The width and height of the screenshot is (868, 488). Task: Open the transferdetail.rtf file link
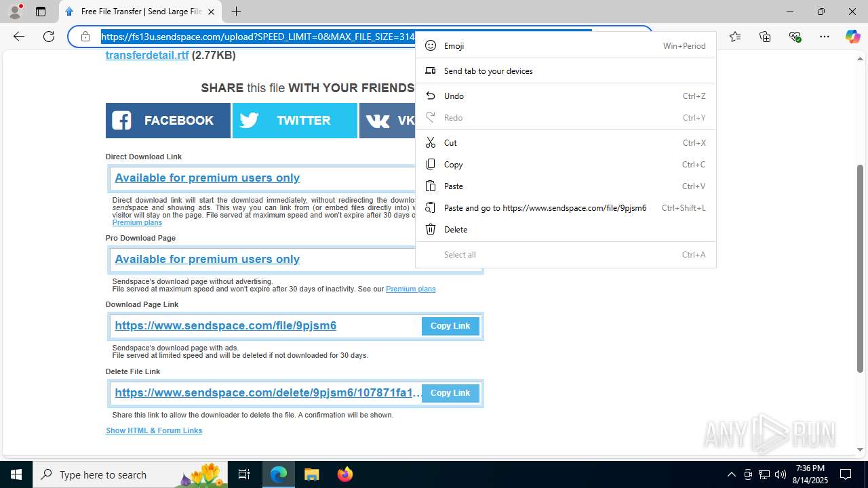(x=147, y=55)
